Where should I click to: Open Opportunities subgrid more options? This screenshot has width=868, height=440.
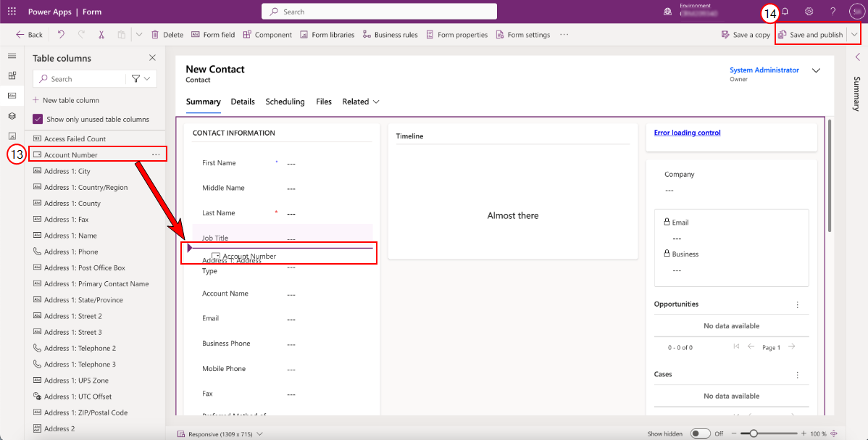click(797, 304)
